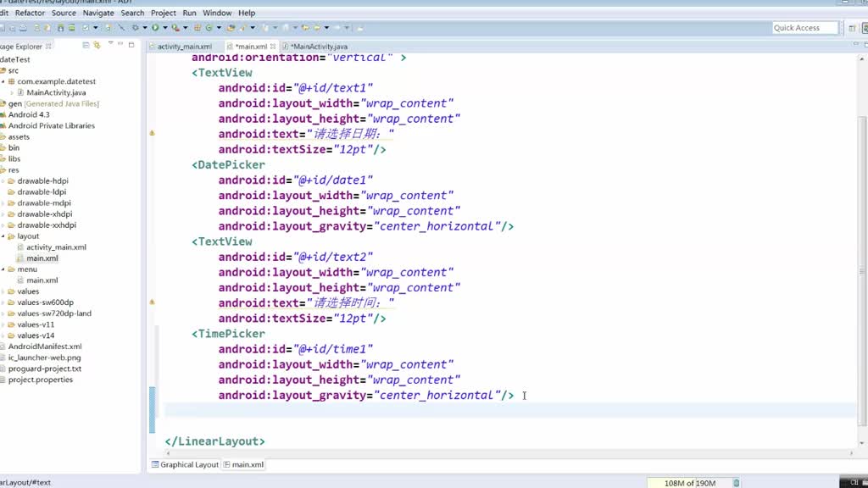Click warning marker beside 请选择时间 line

(152, 302)
